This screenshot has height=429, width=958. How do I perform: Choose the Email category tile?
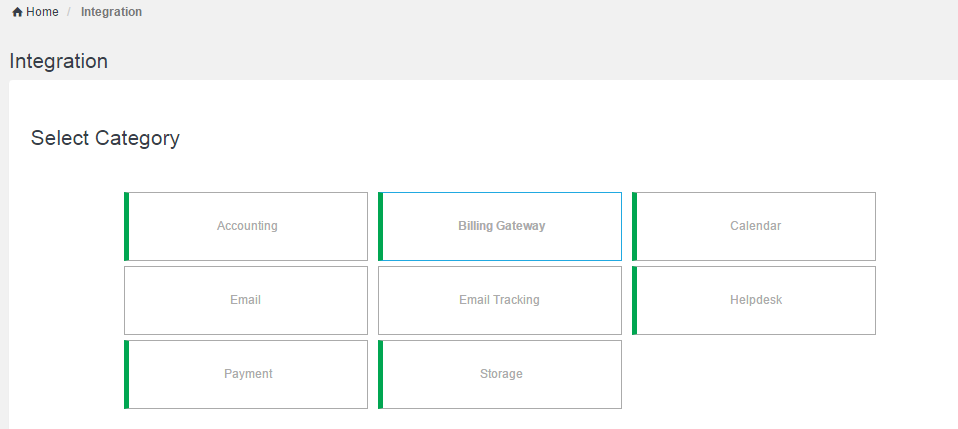(x=246, y=300)
